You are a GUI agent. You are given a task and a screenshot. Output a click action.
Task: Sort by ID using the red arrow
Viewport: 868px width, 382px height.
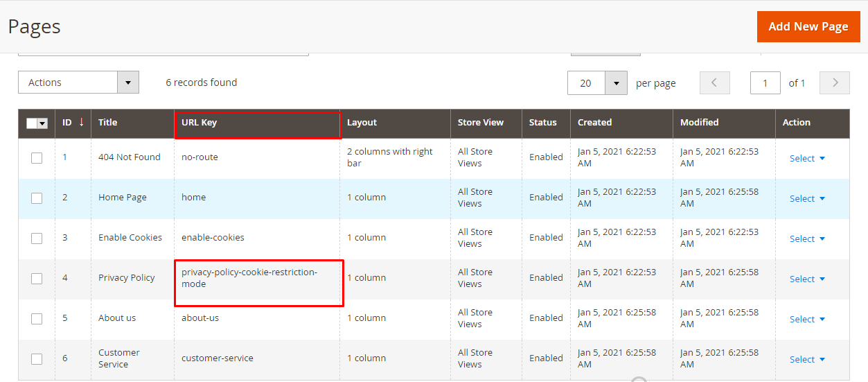pyautogui.click(x=81, y=123)
